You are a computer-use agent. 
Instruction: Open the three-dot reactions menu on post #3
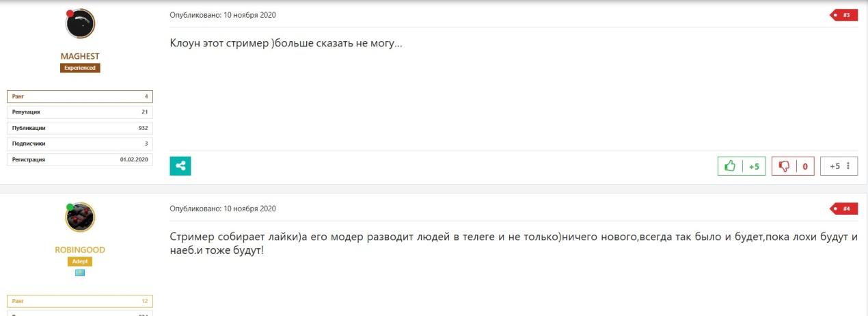(x=847, y=166)
